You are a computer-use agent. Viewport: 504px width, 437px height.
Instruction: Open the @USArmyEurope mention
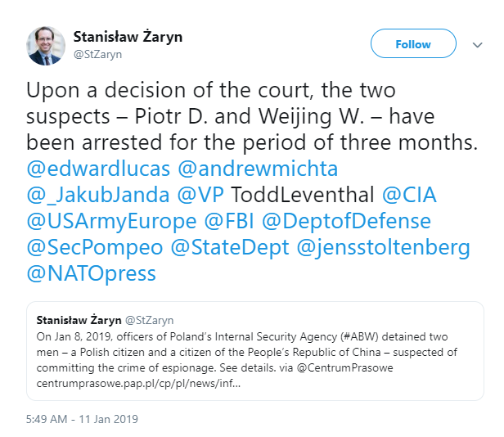(x=112, y=222)
